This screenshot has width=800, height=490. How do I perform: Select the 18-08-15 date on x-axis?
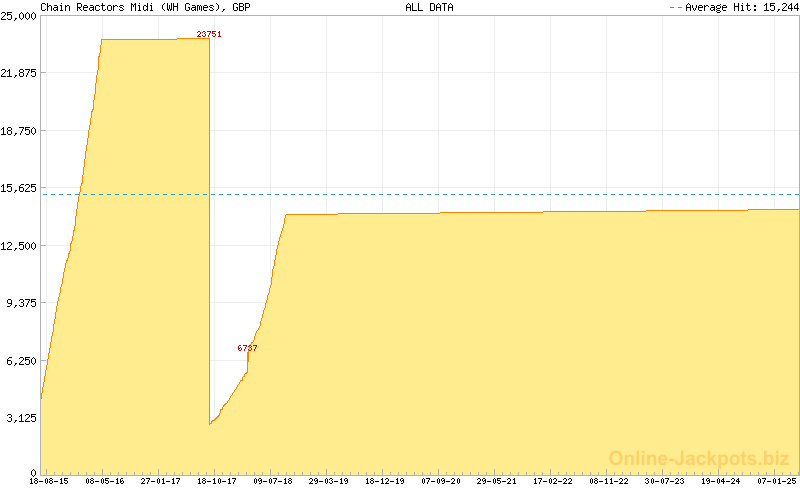click(49, 482)
